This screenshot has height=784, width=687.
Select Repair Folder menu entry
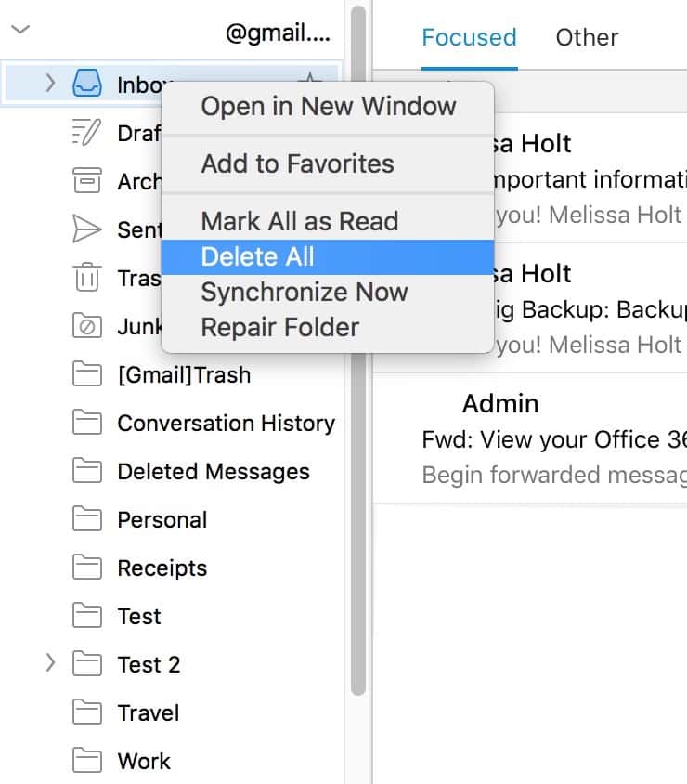point(279,327)
